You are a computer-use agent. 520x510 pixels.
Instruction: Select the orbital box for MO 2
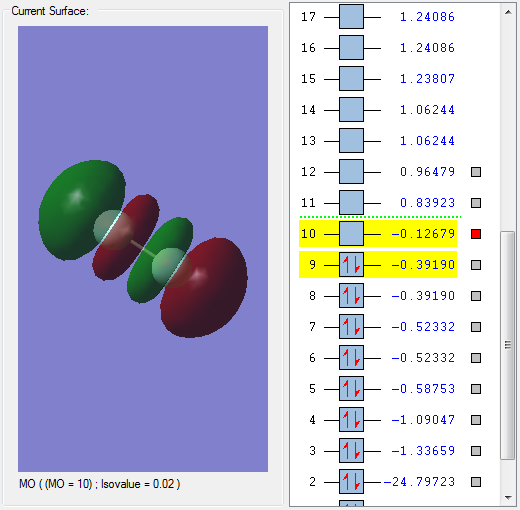point(351,482)
